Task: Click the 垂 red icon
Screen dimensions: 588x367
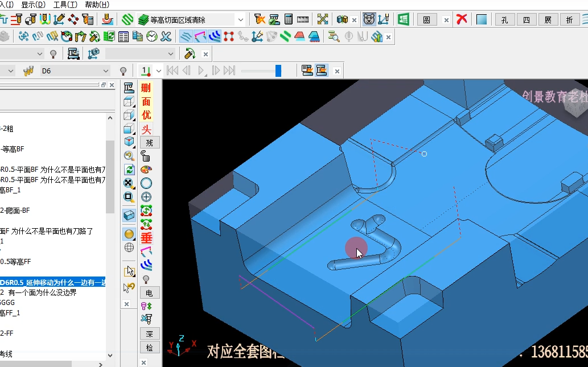Action: (x=146, y=238)
